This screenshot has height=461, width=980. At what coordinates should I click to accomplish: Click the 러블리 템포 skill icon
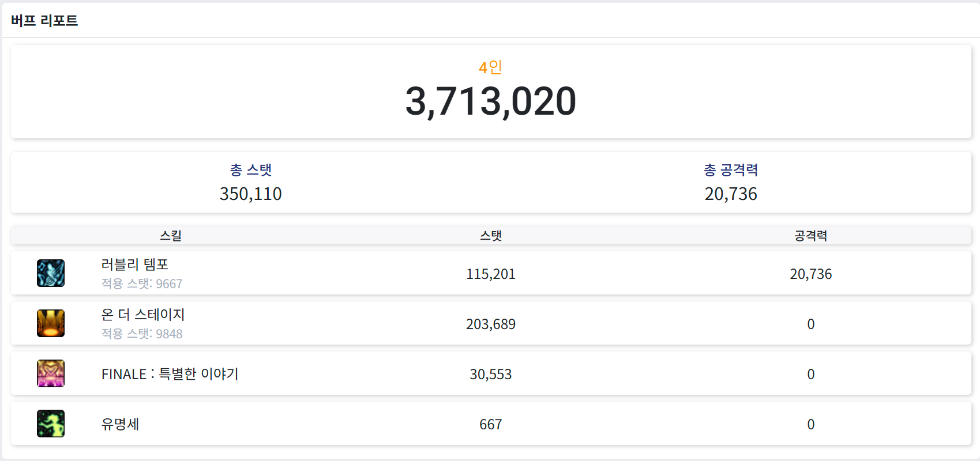(x=51, y=273)
